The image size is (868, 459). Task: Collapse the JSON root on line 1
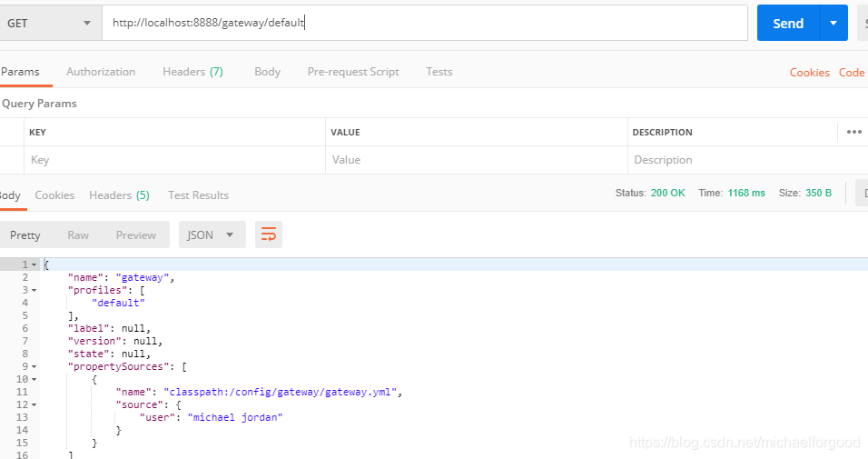tap(35, 265)
